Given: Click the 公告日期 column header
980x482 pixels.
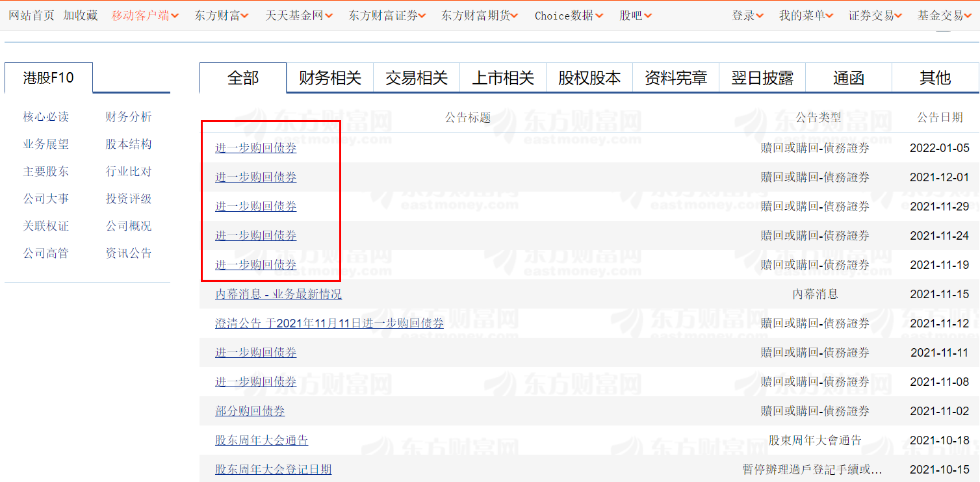Looking at the screenshot, I should click(x=940, y=118).
